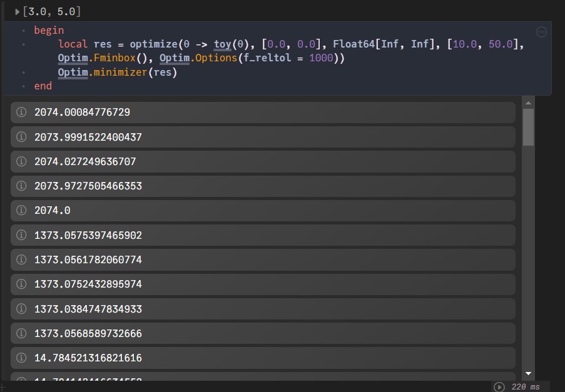The width and height of the screenshot is (565, 392).
Task: Place cursor on the 'begin' keyword
Action: pos(49,30)
